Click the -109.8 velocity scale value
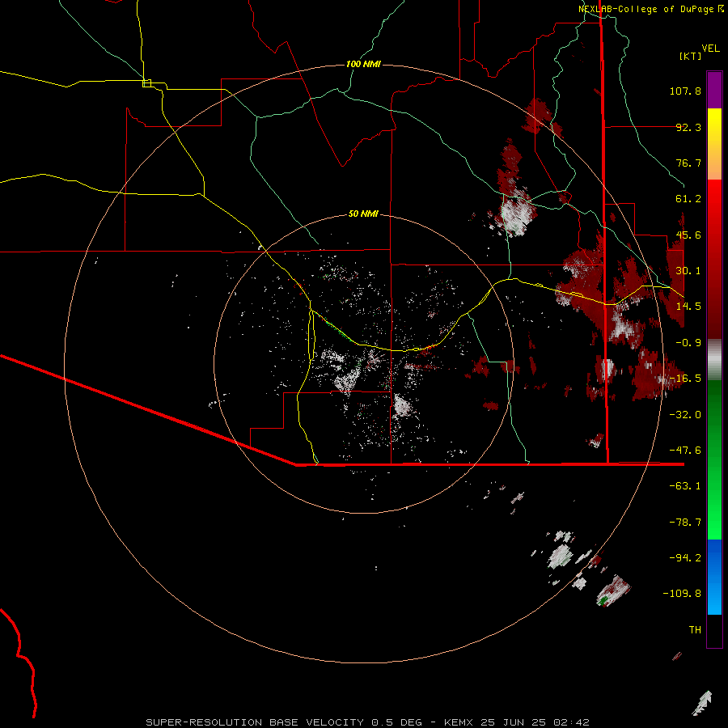 tap(682, 594)
